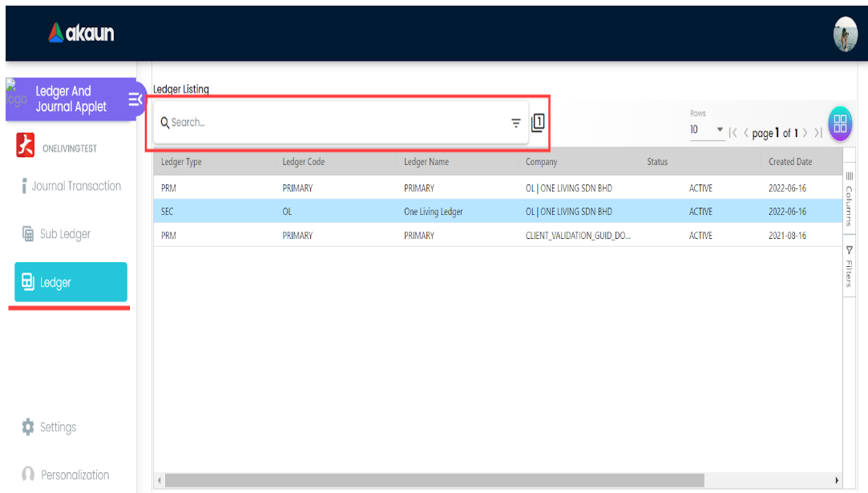Go to the previous page arrow
The height and width of the screenshot is (493, 868).
click(x=745, y=133)
